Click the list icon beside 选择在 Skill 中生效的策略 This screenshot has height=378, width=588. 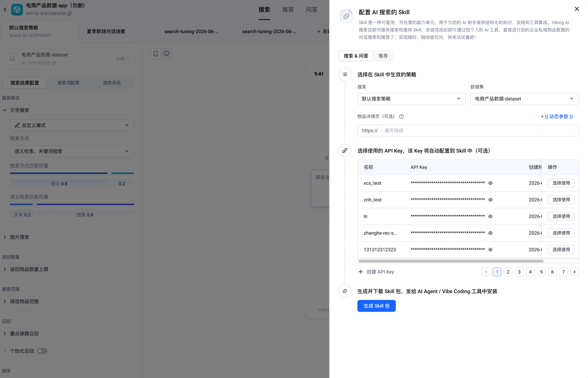click(345, 74)
